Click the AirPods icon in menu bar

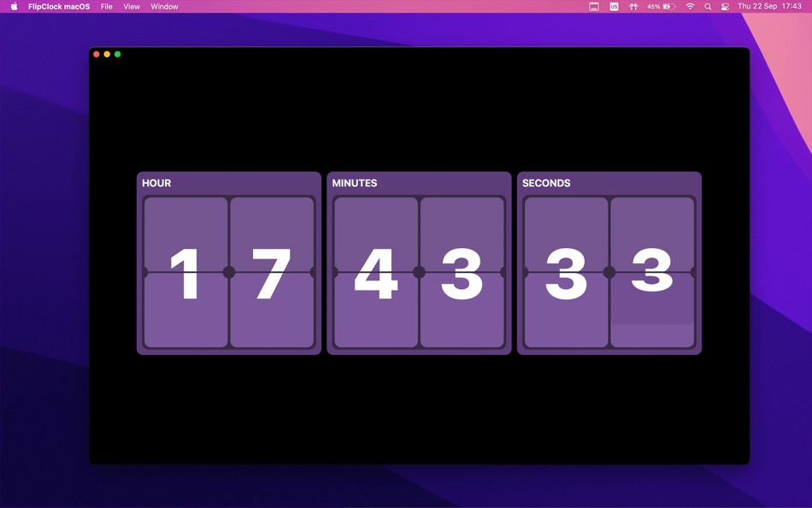[633, 7]
